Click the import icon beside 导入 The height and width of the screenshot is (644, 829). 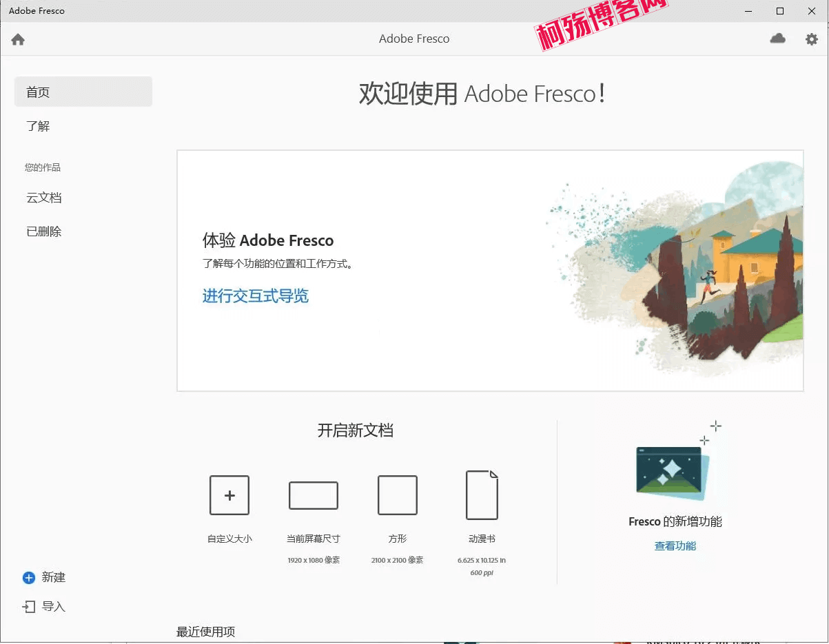[x=29, y=607]
